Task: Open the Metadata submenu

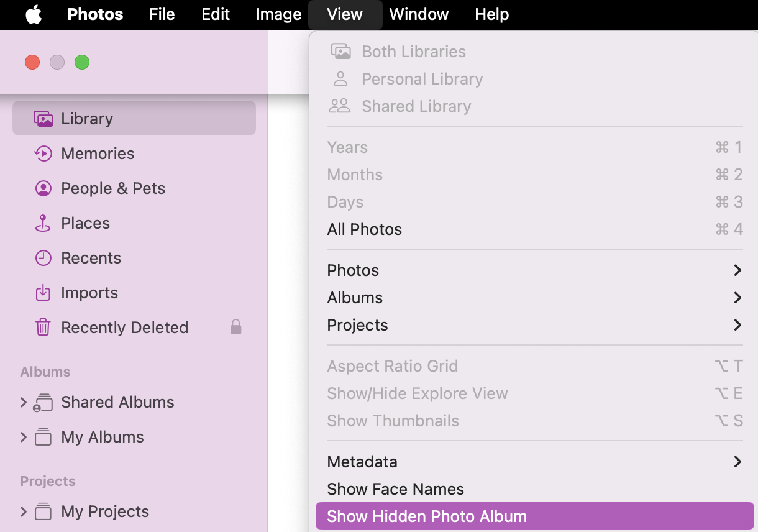Action: [362, 462]
